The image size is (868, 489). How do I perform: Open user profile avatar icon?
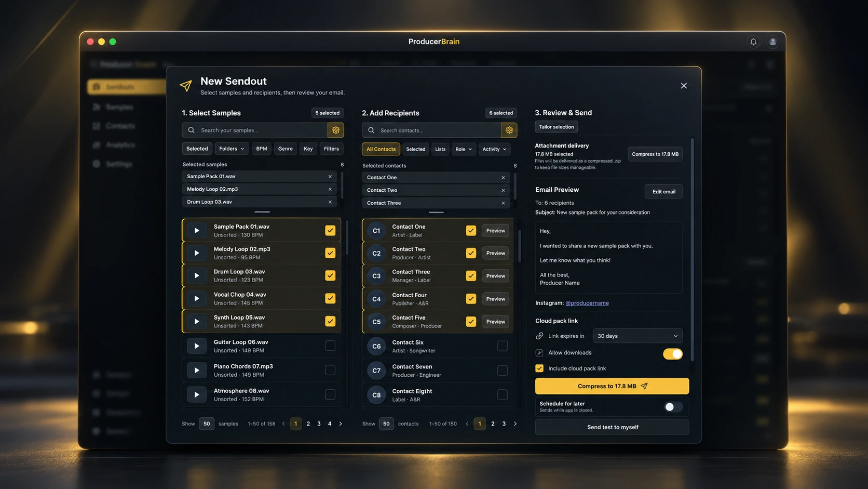pos(772,42)
